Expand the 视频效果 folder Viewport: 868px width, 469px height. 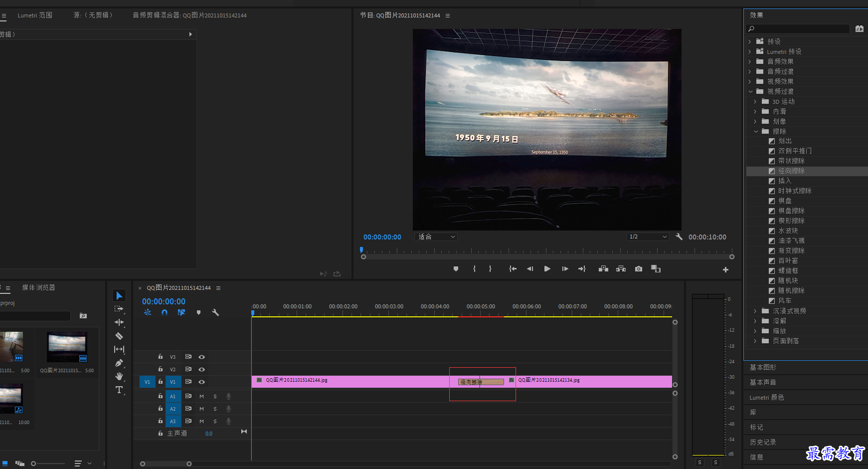click(749, 81)
